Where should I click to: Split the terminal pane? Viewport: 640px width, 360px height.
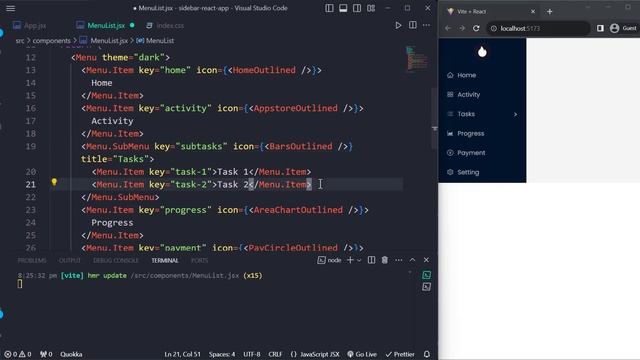[371, 260]
